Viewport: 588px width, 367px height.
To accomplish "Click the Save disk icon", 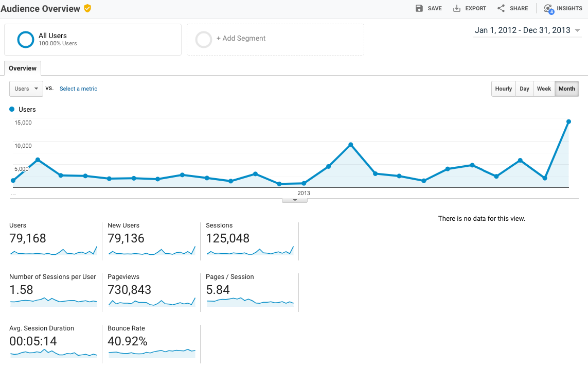I will click(x=419, y=8).
